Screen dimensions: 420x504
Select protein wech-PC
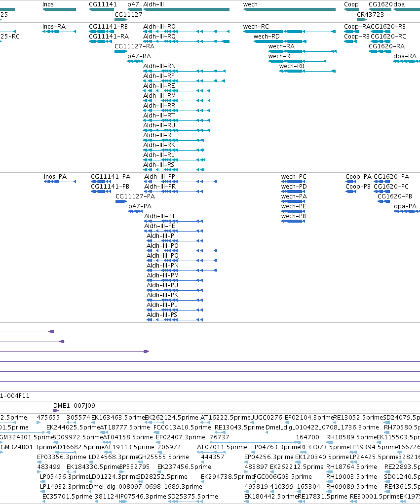293,182
